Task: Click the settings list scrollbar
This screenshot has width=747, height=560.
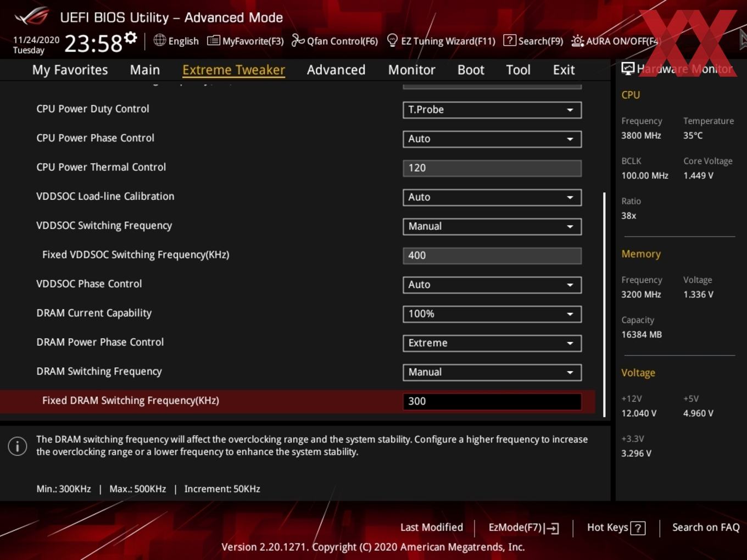Action: (604, 305)
